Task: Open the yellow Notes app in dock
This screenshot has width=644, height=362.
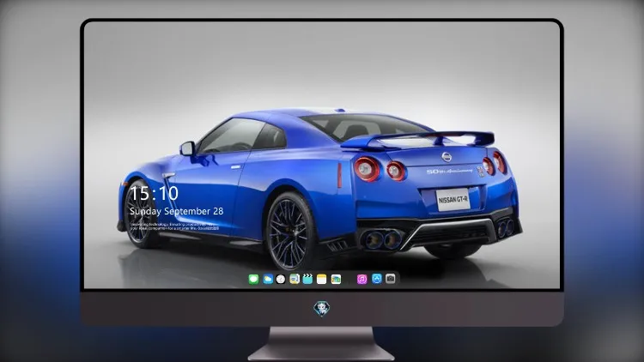Action: 322,280
